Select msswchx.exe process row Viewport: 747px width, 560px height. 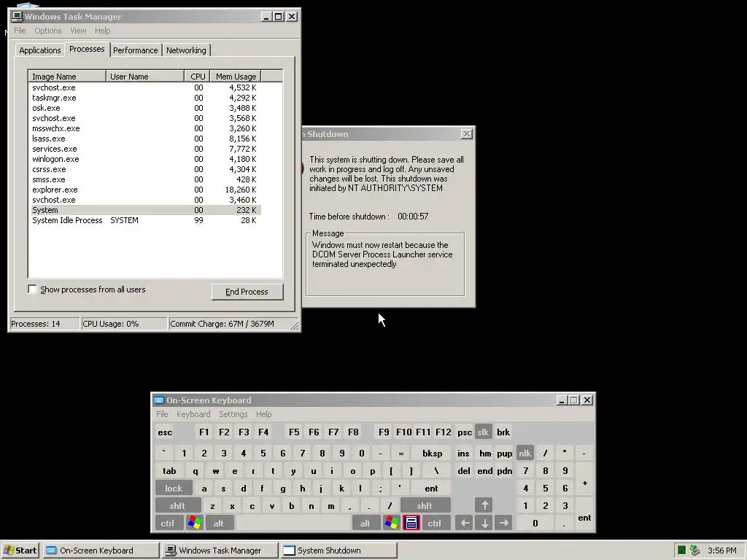(x=145, y=128)
